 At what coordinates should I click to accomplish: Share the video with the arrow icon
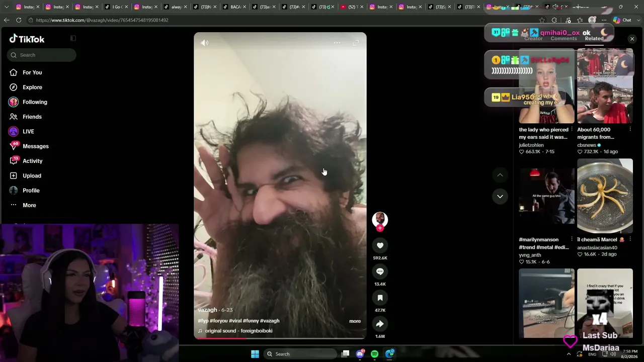point(380,324)
